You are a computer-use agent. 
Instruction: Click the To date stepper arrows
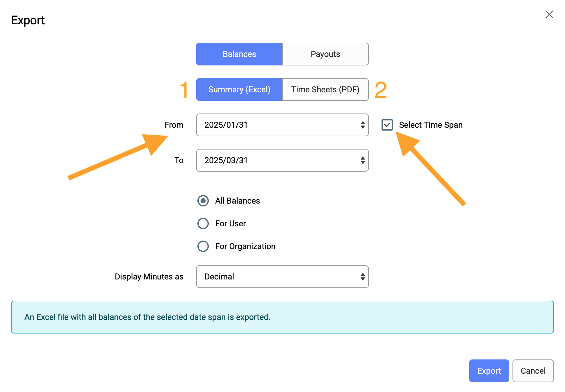click(x=363, y=160)
